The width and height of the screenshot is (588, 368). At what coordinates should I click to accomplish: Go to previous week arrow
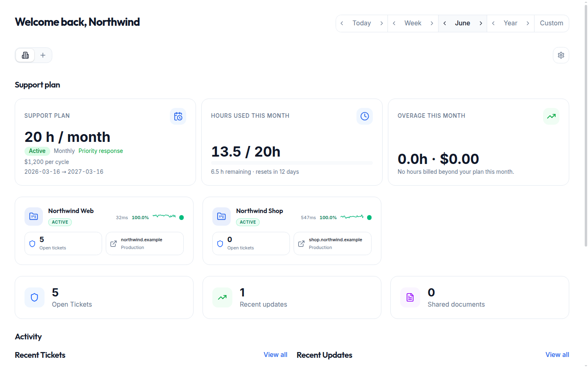point(394,23)
